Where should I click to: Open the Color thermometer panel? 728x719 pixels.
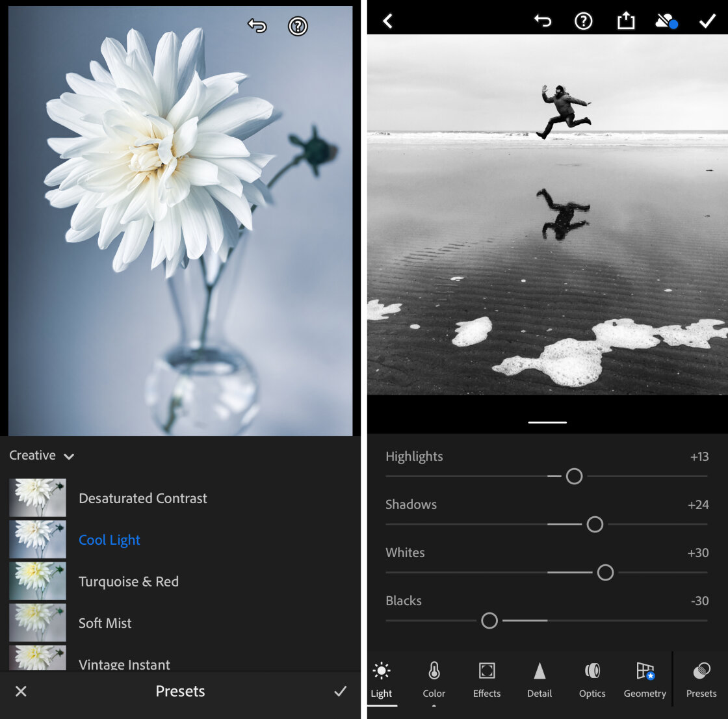434,680
